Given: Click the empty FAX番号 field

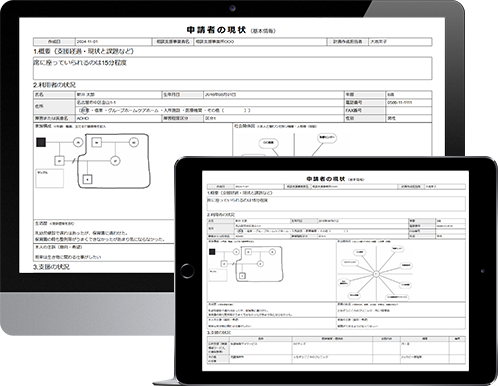Looking at the screenshot, I should [409, 110].
